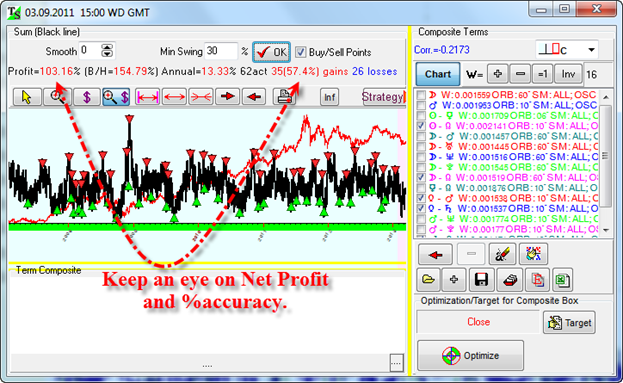This screenshot has width=623, height=383.
Task: Click the purple dollar sign tool
Action: point(87,97)
